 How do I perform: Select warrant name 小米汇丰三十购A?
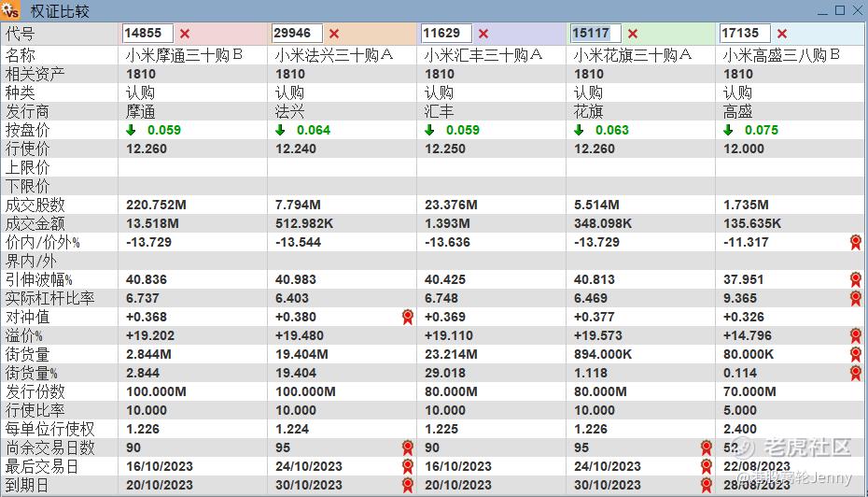[x=483, y=55]
